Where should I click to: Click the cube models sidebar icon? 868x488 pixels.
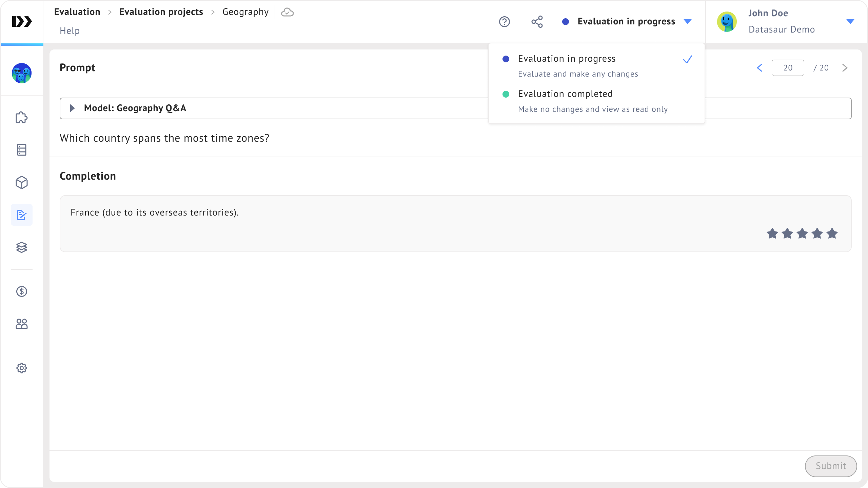[22, 182]
